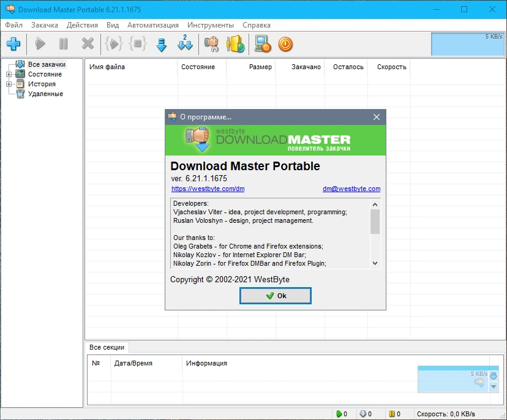The image size is (507, 420).
Task: Open the https://westbyte.com/dm link
Action: click(208, 189)
